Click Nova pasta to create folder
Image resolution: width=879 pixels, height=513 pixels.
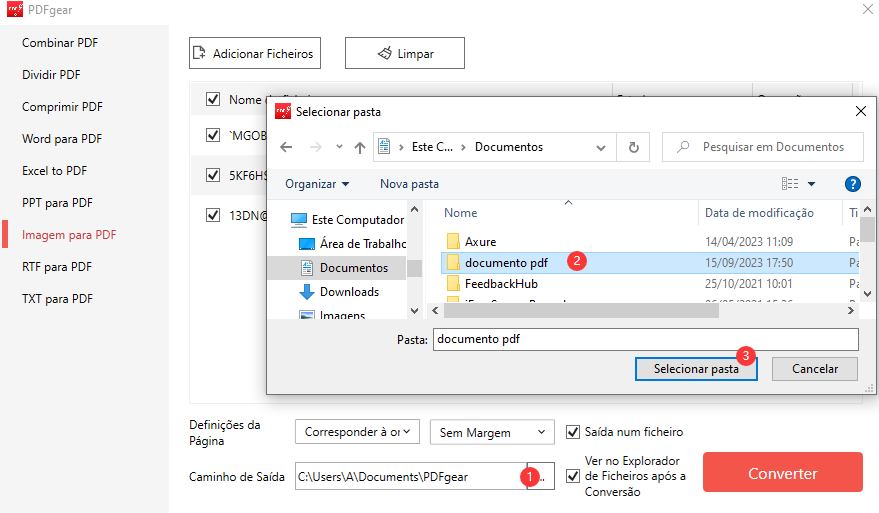pos(409,184)
